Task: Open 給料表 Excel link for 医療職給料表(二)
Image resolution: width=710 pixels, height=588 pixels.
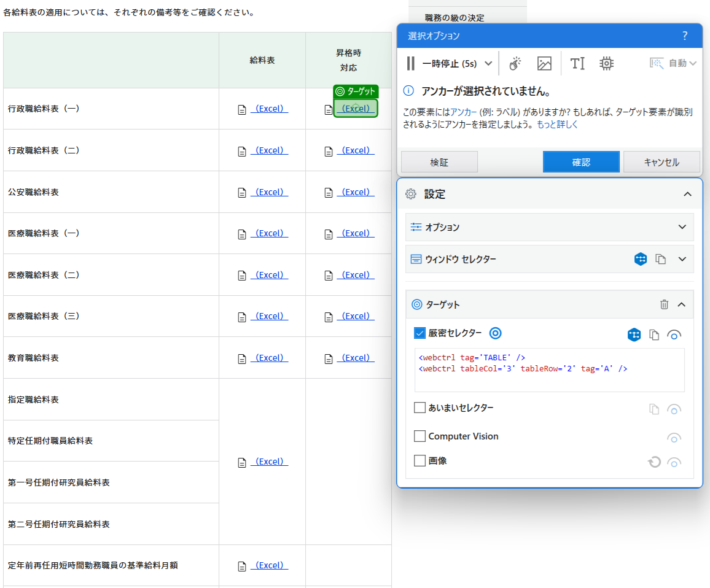Action: pyautogui.click(x=270, y=275)
